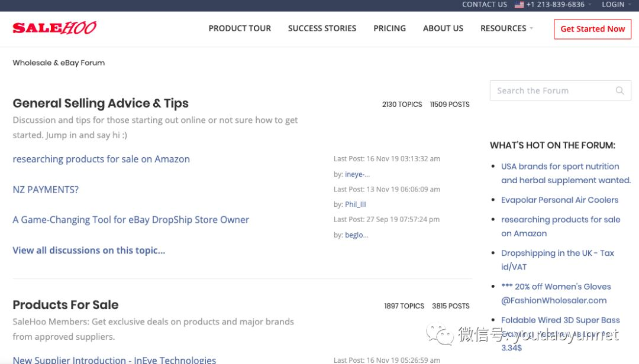Open the LOGIN dropdown arrow

pos(630,5)
